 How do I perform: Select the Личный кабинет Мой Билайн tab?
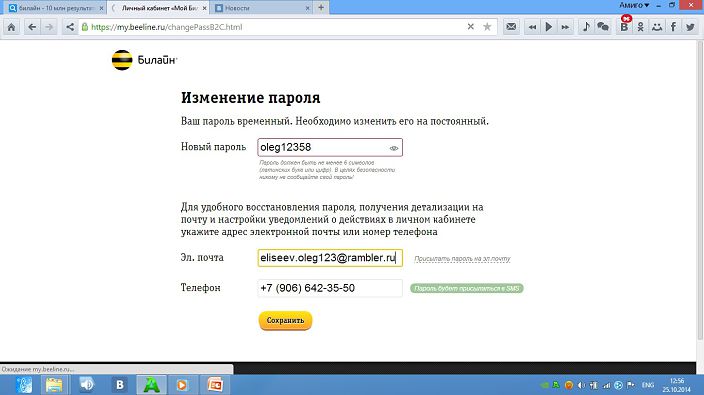(x=158, y=8)
